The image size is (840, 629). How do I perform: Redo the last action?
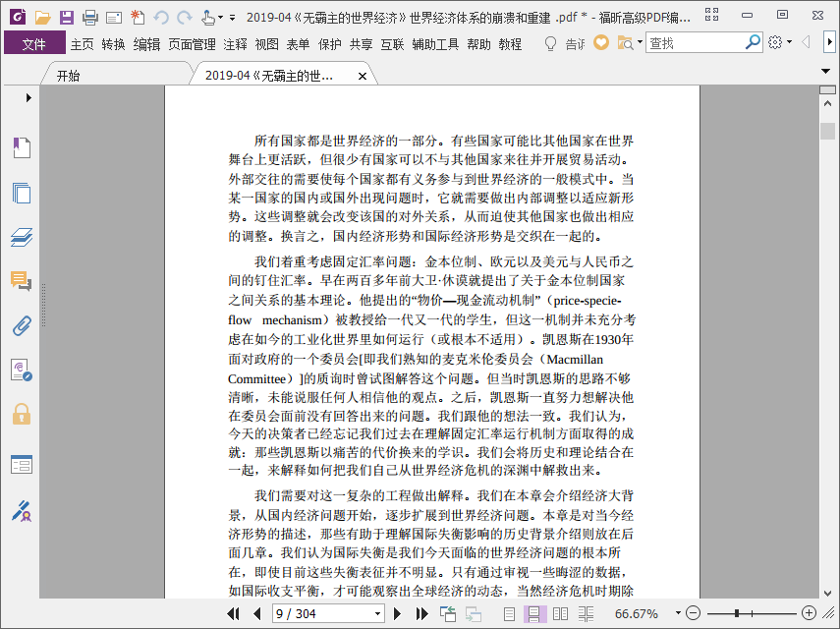pos(185,18)
